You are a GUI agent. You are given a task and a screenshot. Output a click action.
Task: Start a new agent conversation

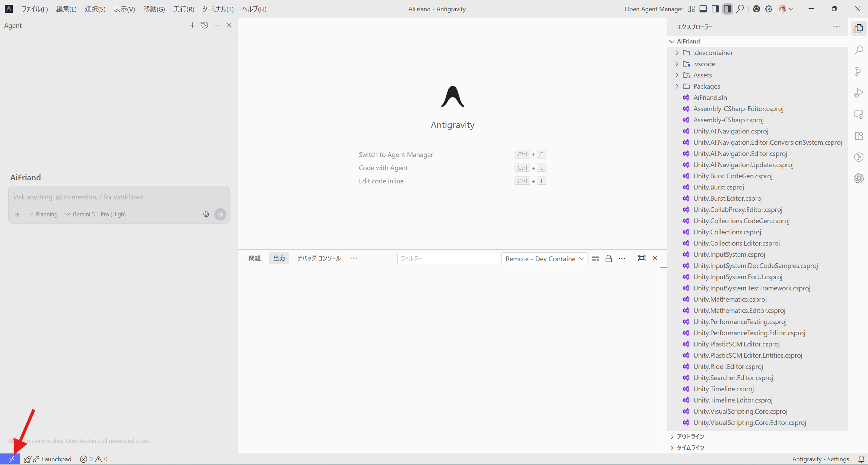click(x=192, y=25)
